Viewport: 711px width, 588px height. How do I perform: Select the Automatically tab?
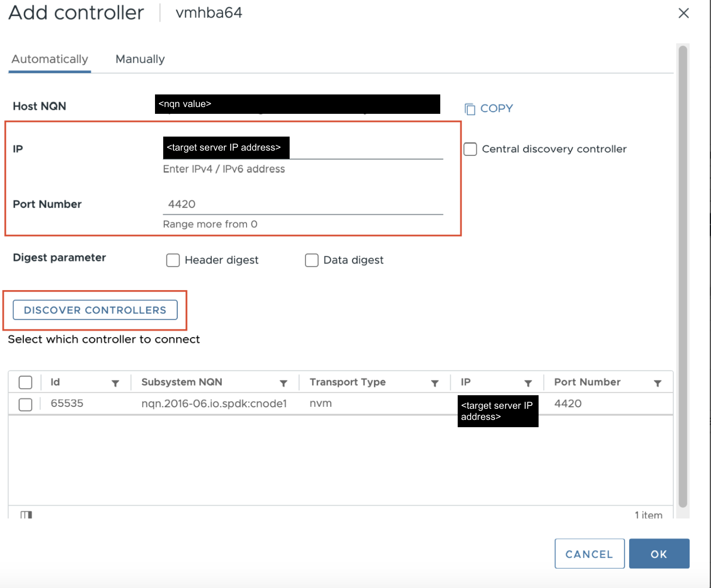coord(50,59)
